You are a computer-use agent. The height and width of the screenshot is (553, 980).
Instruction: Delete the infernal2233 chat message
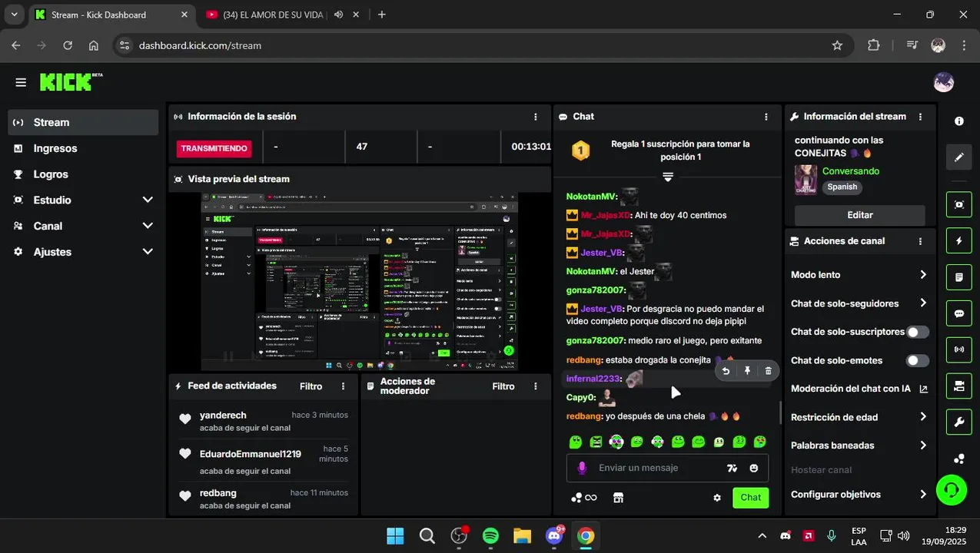pos(768,371)
